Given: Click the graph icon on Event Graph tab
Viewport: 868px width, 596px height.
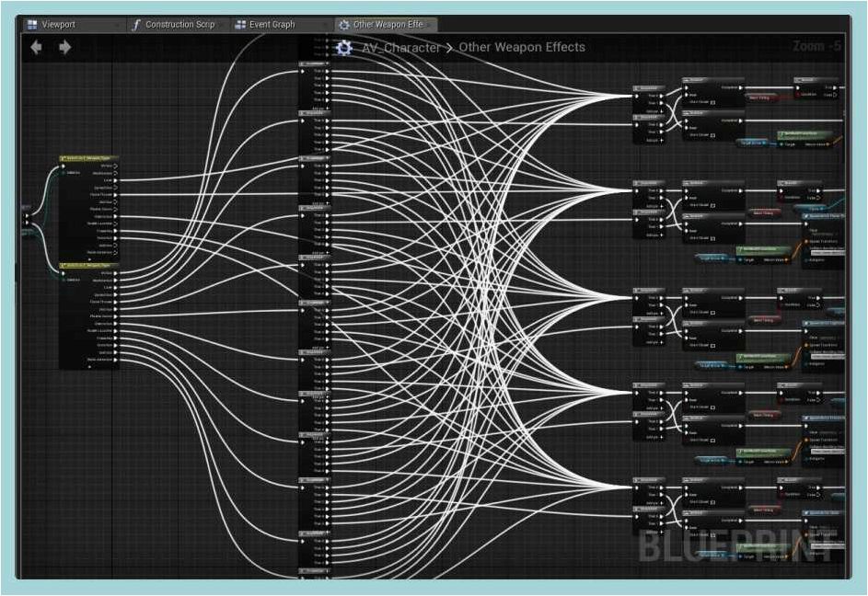Looking at the screenshot, I should pos(240,24).
